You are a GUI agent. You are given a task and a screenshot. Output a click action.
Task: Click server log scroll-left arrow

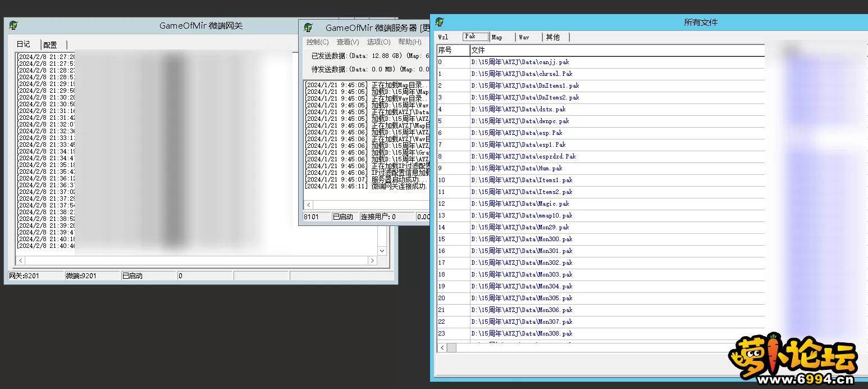(308, 205)
